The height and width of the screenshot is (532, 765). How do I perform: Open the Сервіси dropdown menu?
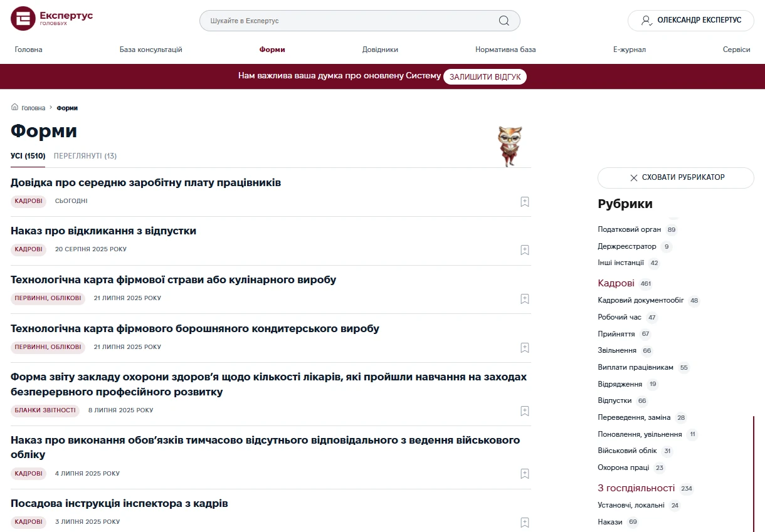(x=737, y=50)
